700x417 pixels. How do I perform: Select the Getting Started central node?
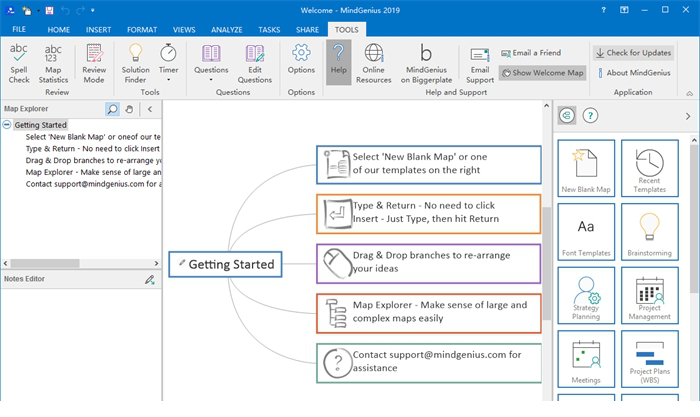pos(225,264)
